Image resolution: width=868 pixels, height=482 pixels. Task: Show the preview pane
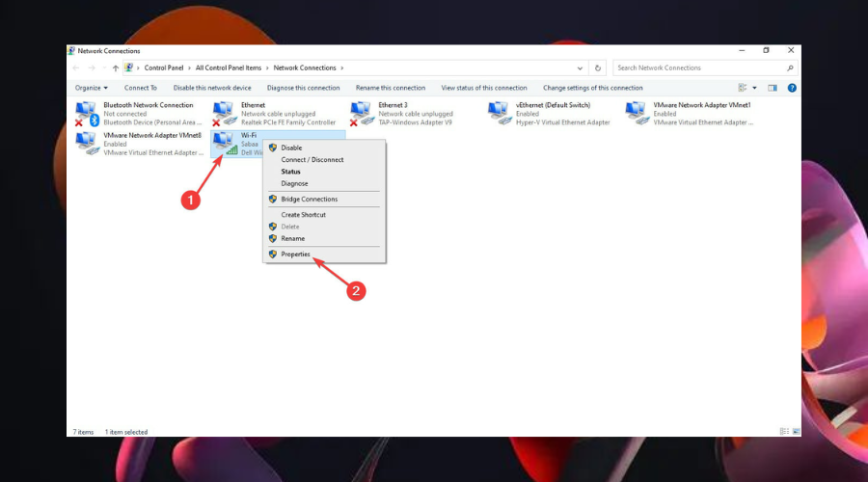[773, 88]
